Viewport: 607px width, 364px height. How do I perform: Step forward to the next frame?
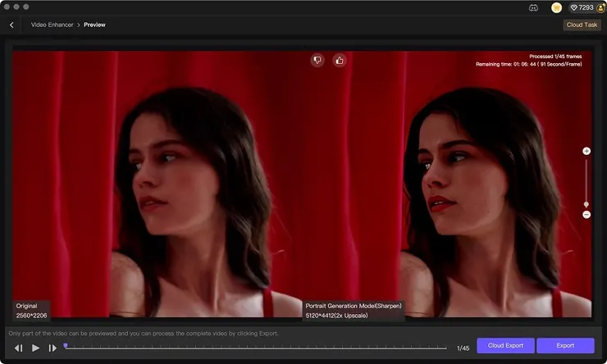click(52, 348)
